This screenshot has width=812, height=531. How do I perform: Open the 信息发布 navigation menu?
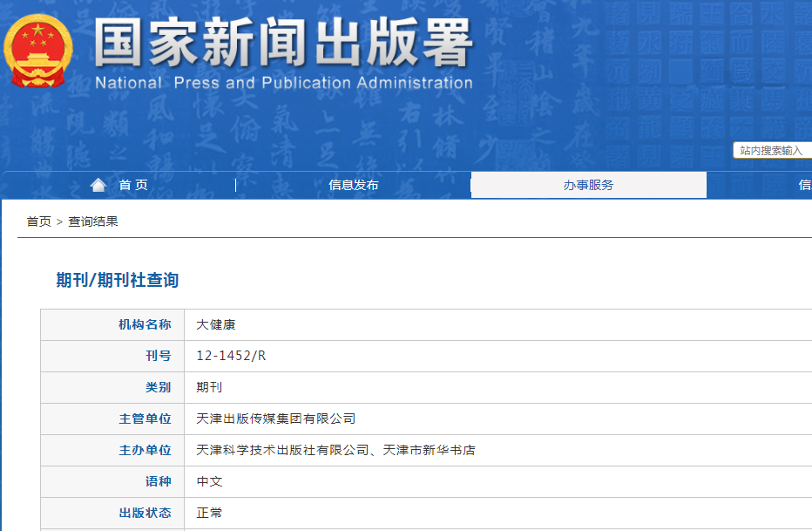353,185
